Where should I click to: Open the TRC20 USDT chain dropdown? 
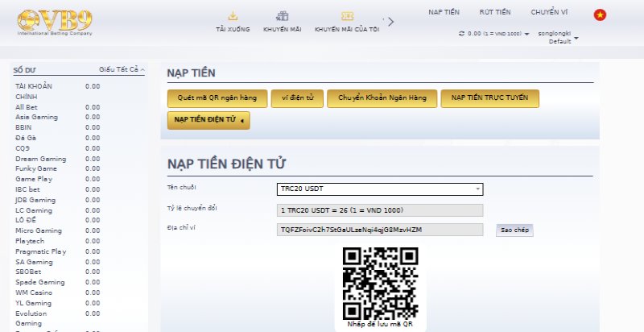[x=380, y=189]
